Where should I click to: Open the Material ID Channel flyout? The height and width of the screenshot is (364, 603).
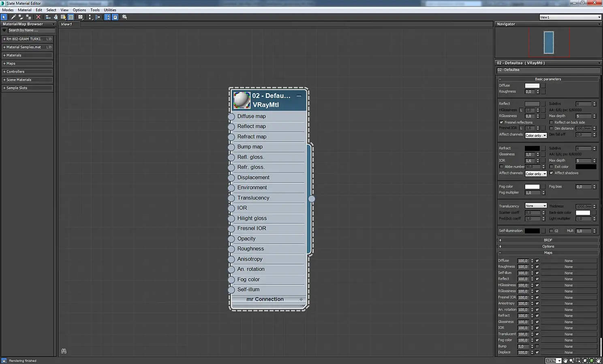click(81, 17)
